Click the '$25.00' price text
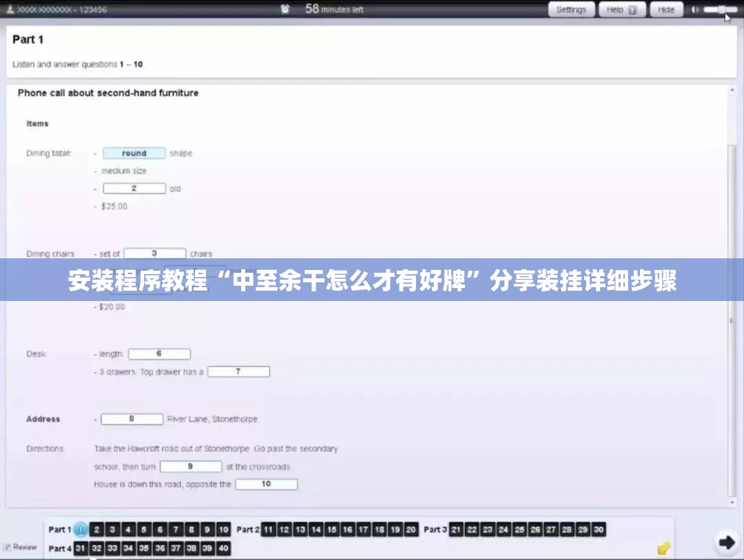The height and width of the screenshot is (560, 744). click(114, 207)
